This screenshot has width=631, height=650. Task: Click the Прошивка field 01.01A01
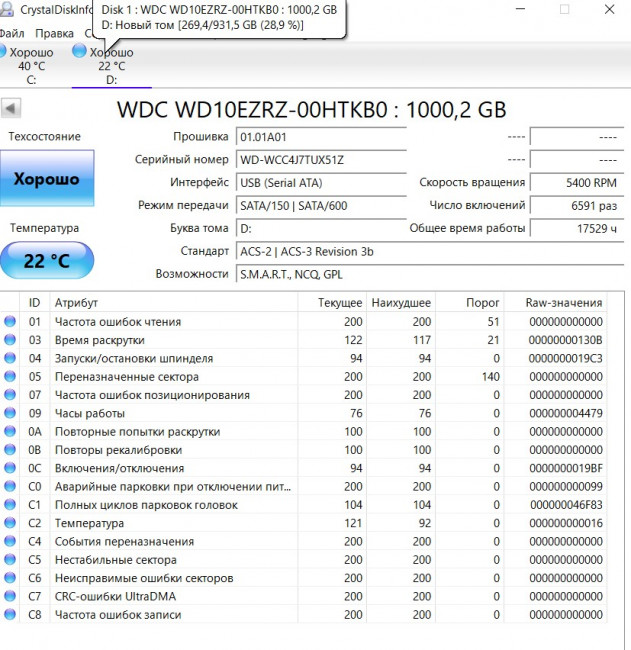coord(321,137)
